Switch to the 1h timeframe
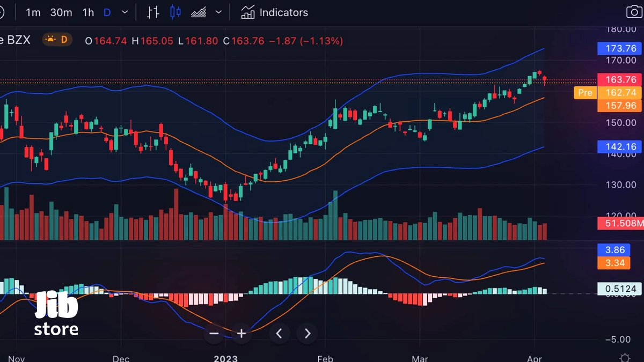Screen dimensions: 644x362 [x=88, y=12]
